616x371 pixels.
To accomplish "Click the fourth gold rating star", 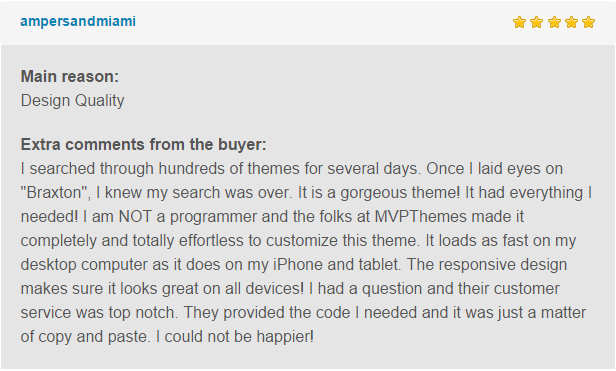I will [x=571, y=22].
